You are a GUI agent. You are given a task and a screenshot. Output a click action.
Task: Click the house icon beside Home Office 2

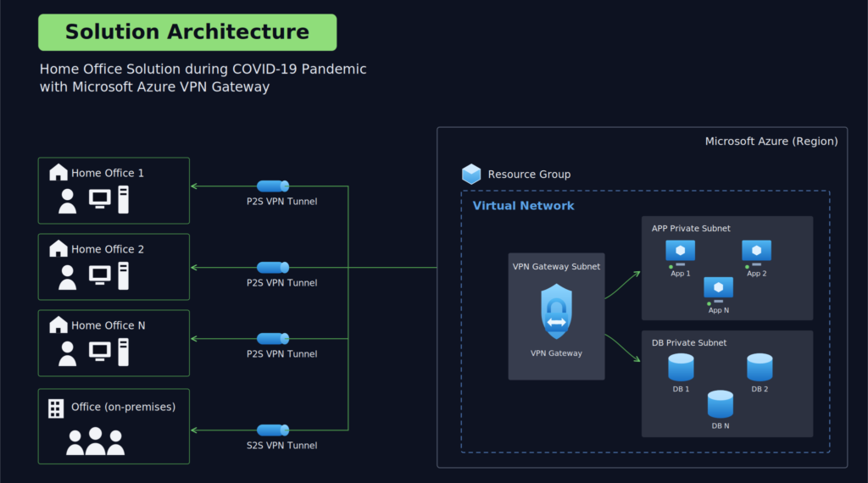pos(58,248)
